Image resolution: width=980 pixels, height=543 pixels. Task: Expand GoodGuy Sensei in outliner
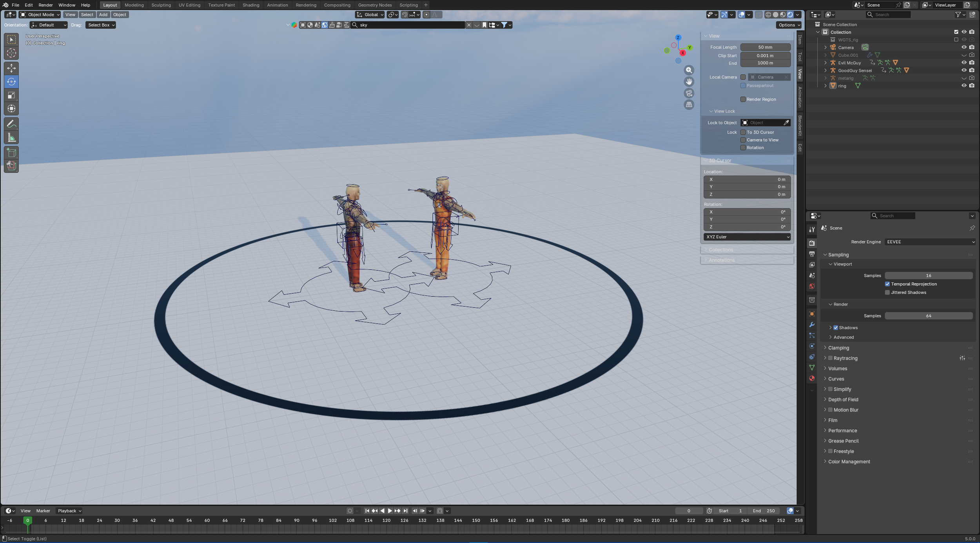826,71
